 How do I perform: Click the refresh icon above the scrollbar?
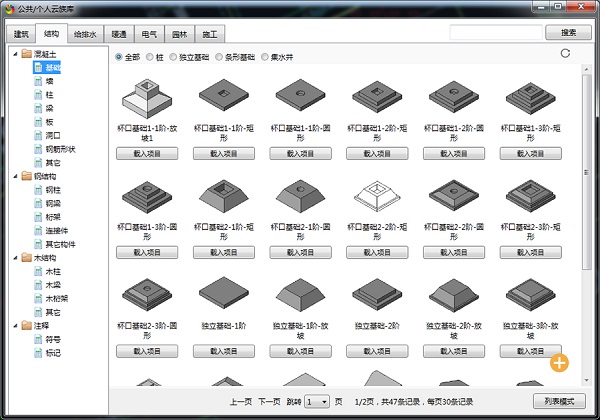(566, 54)
